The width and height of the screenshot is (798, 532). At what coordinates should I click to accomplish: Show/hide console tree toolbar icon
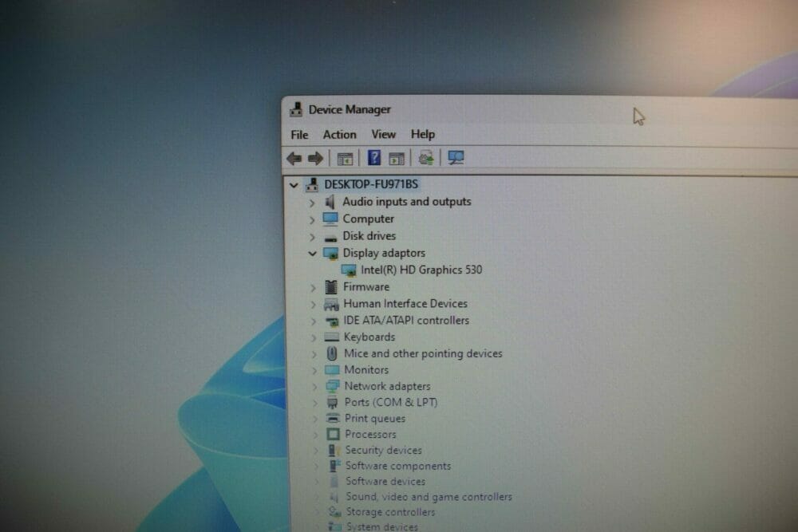[345, 159]
